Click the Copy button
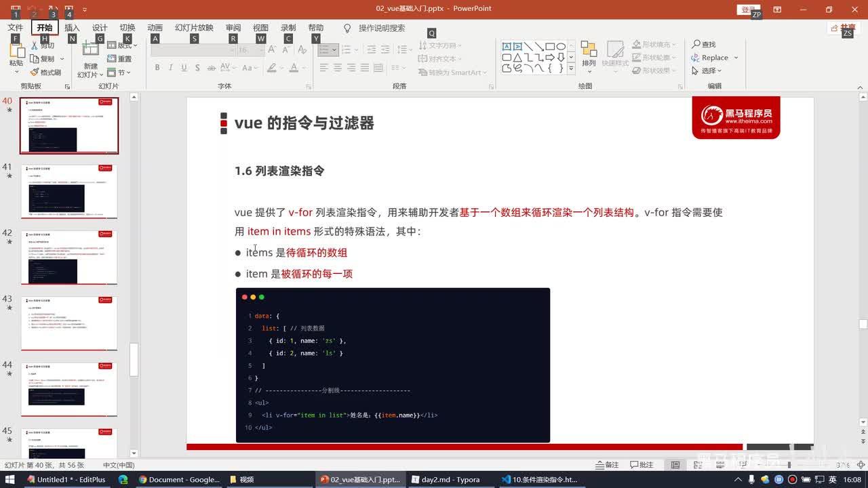Screen dimensions: 868x488 point(43,59)
